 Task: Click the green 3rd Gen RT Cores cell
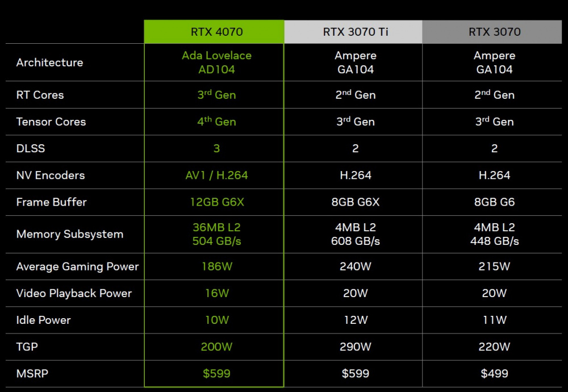pyautogui.click(x=216, y=94)
